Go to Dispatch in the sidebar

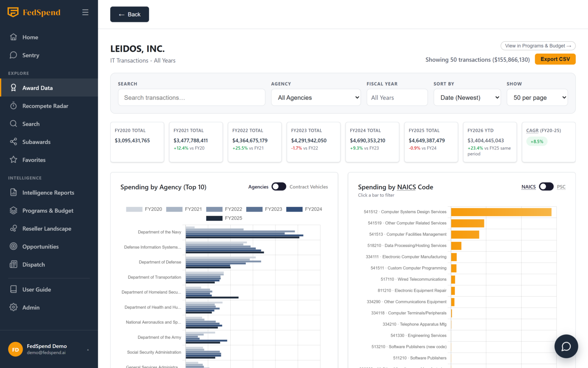click(x=49, y=264)
